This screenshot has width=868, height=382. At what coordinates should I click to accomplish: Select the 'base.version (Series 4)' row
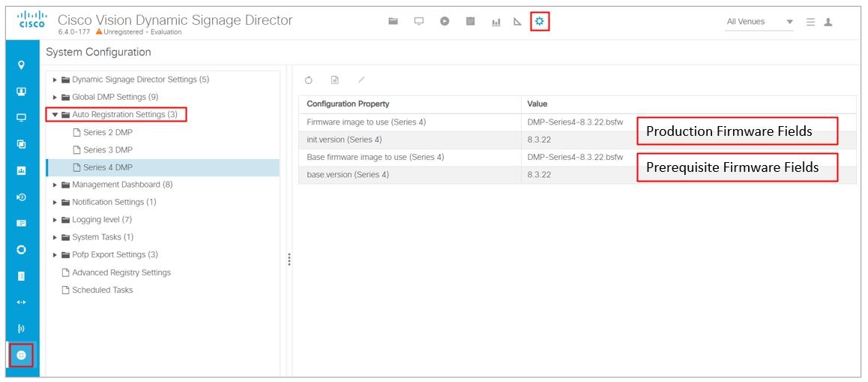click(x=577, y=175)
